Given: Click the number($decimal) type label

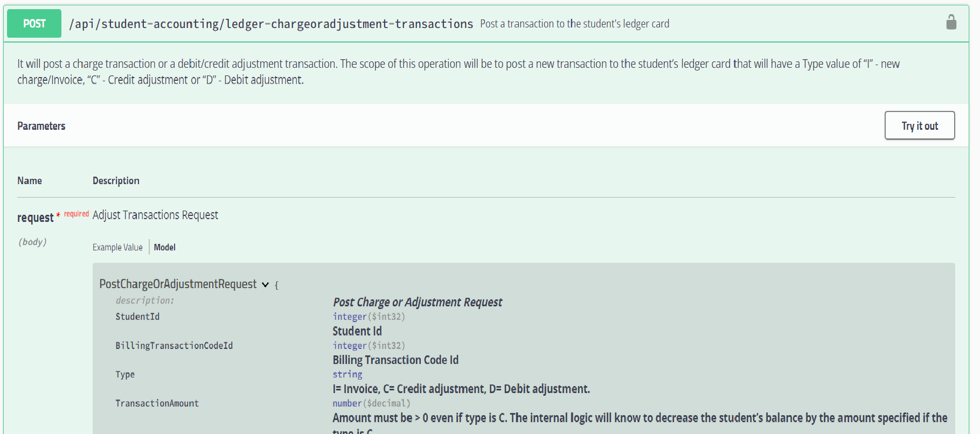Looking at the screenshot, I should [371, 403].
